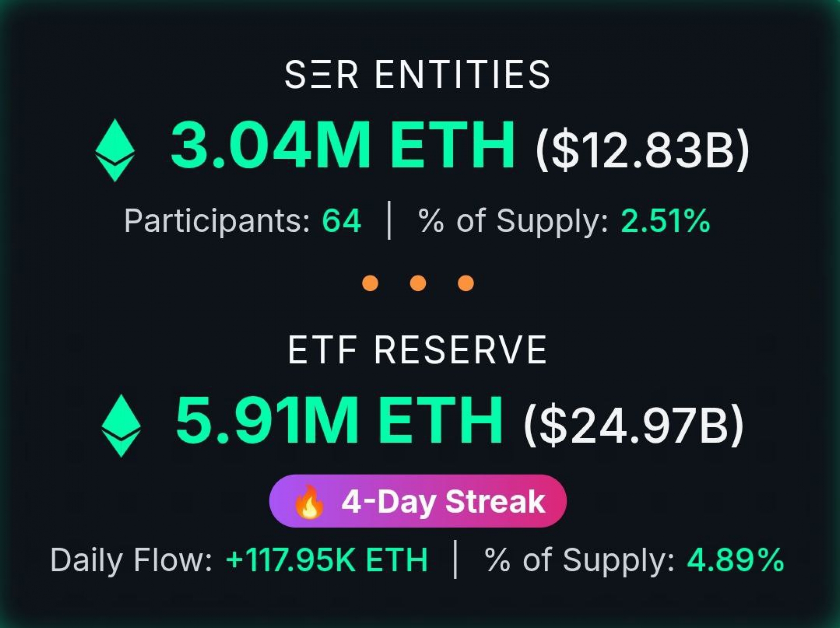Open the ENTITIES heading

coord(462,75)
